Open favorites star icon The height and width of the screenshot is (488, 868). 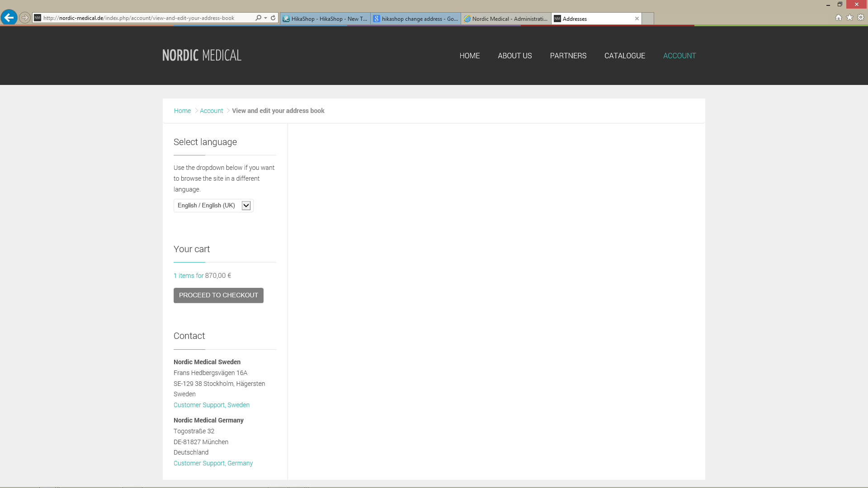coord(849,18)
